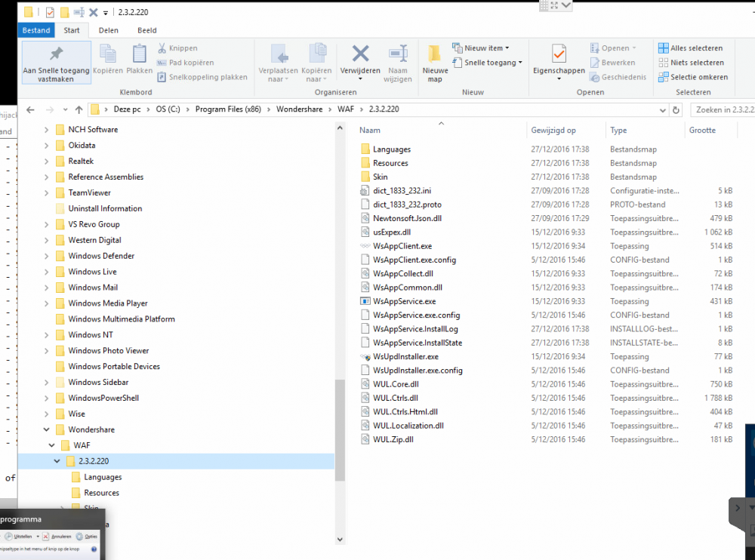The width and height of the screenshot is (755, 560).
Task: Switch to the Beeld ribbon tab
Action: 146,30
